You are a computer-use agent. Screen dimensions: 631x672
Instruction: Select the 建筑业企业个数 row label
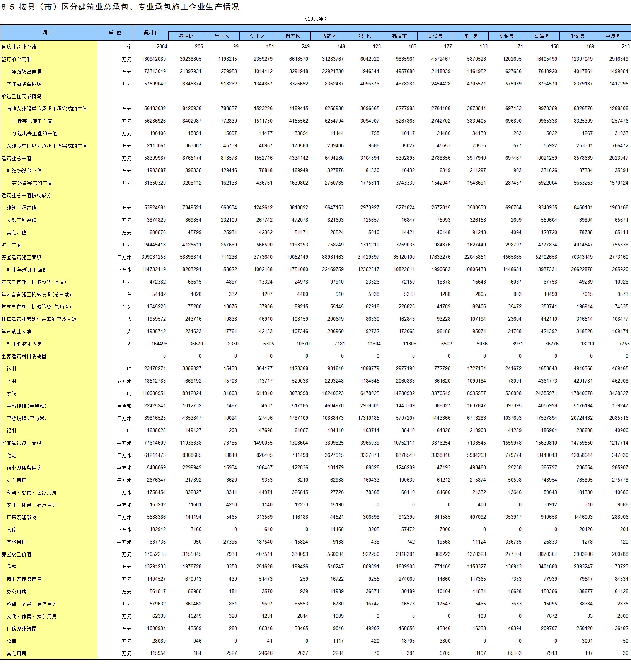tap(19, 47)
